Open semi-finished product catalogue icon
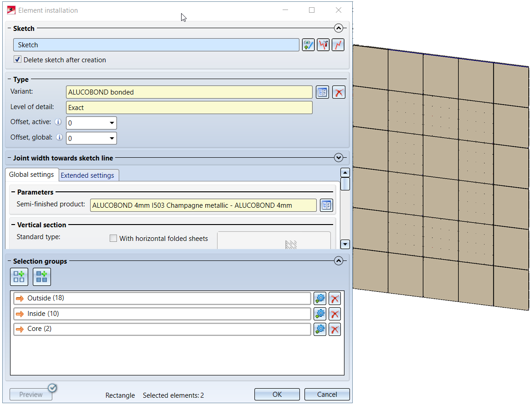Image resolution: width=532 pixels, height=405 pixels. 326,205
